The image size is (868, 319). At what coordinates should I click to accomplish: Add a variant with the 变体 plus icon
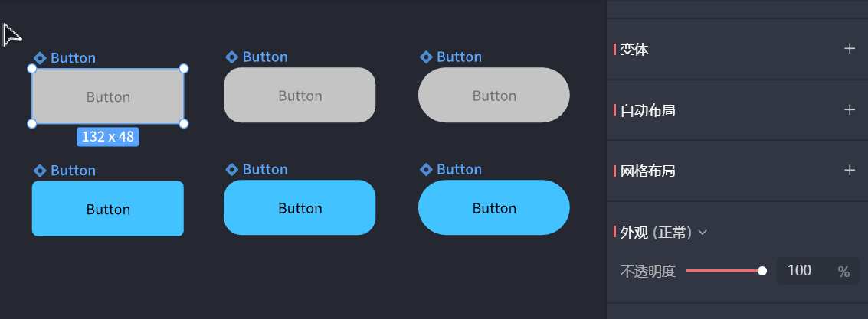click(x=849, y=49)
